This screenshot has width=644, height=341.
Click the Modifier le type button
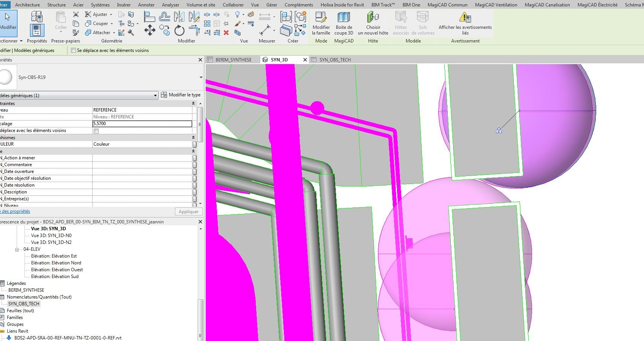[181, 95]
